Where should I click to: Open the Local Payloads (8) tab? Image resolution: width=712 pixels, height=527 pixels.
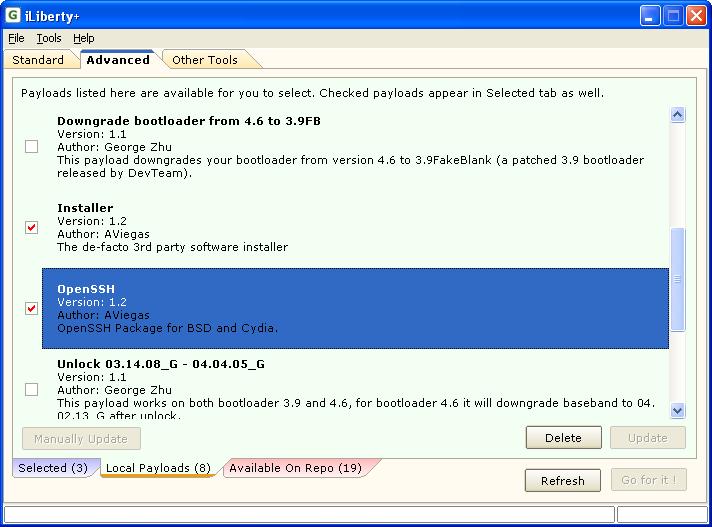158,468
